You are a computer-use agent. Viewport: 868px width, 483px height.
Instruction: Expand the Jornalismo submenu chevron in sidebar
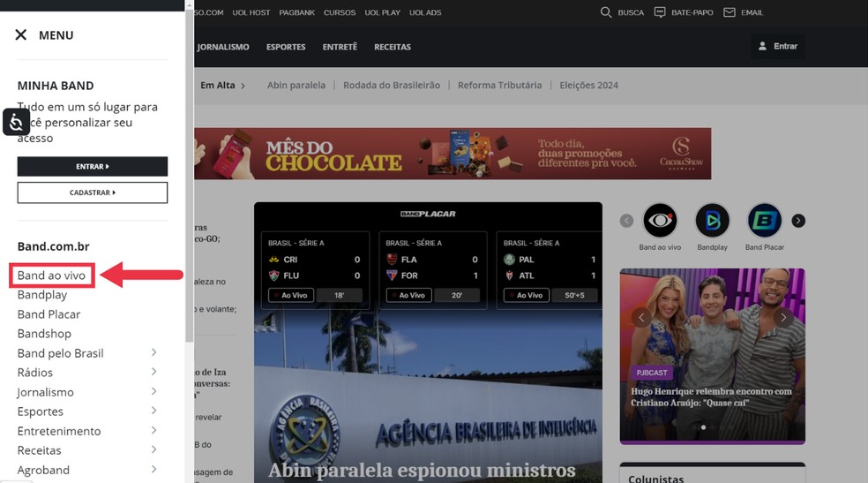click(x=153, y=391)
